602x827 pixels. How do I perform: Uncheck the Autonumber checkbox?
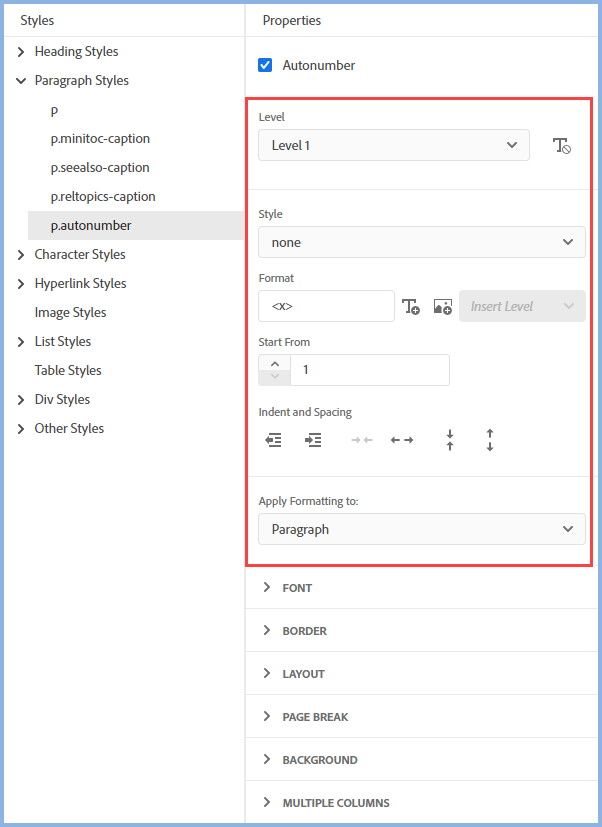[x=265, y=65]
